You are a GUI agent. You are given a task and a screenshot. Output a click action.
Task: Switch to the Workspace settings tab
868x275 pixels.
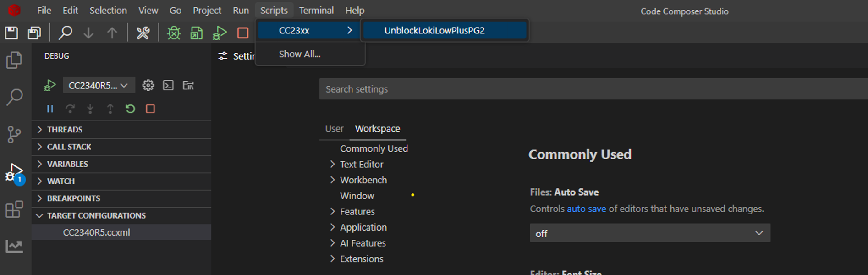pyautogui.click(x=377, y=129)
